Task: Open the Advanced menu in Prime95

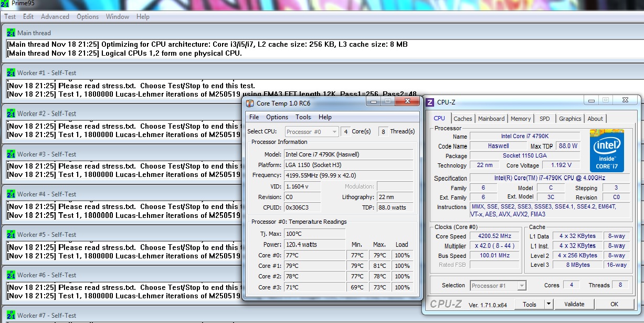Action: point(55,16)
